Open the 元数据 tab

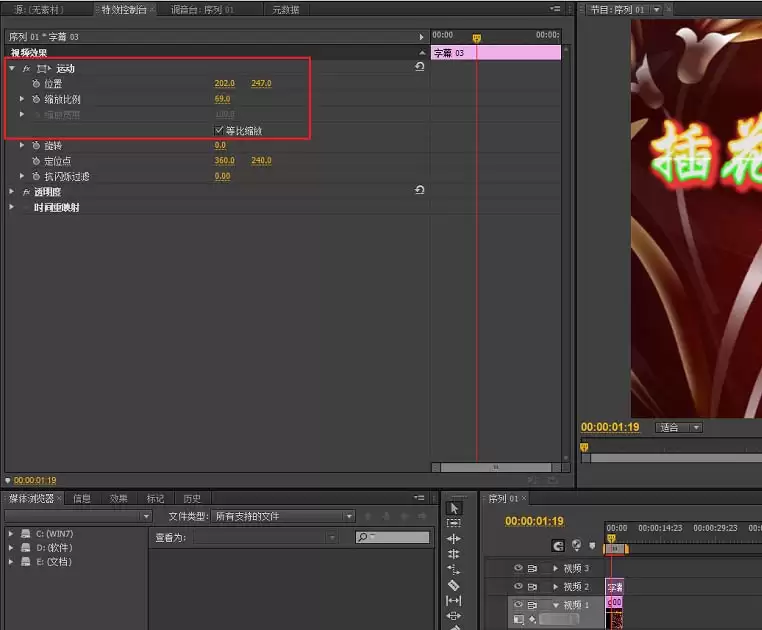coord(284,9)
